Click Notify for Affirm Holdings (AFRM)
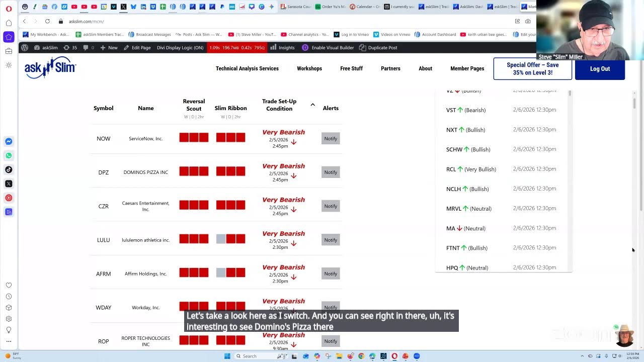 tap(331, 274)
